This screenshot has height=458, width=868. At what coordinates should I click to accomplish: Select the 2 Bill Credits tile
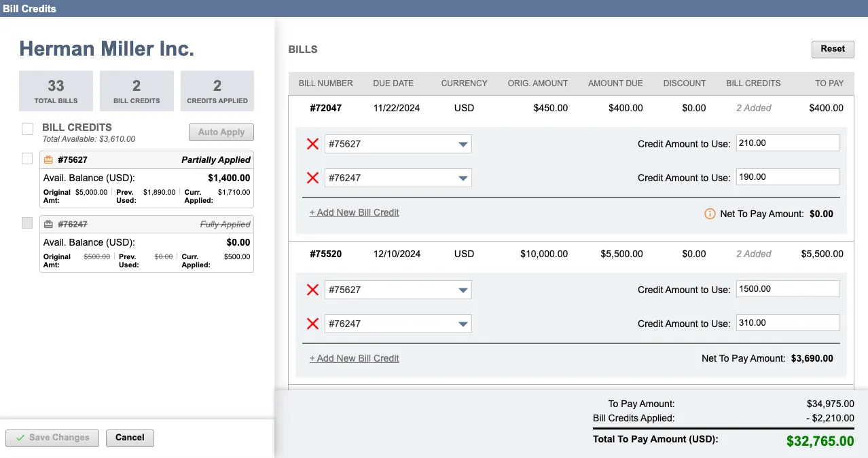click(x=137, y=91)
